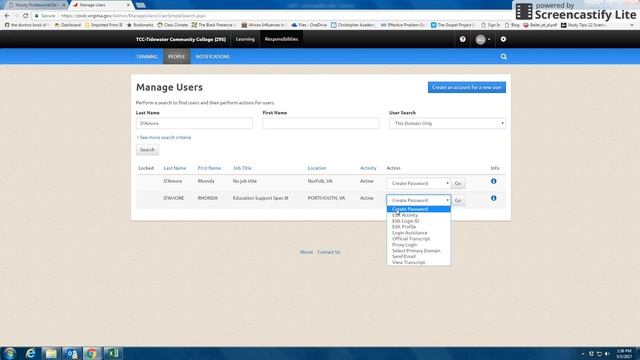Open Files - OneDrive bookmark

point(309,25)
